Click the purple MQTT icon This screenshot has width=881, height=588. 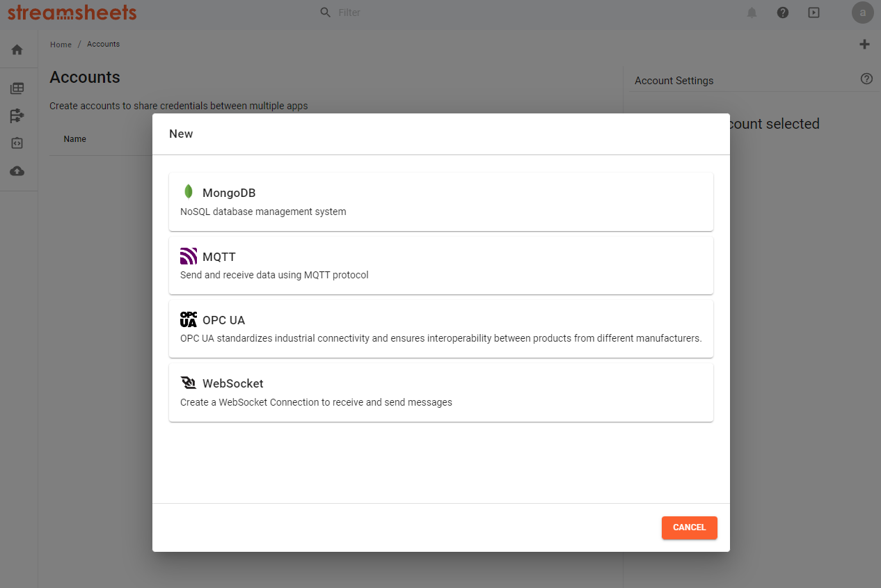click(189, 256)
